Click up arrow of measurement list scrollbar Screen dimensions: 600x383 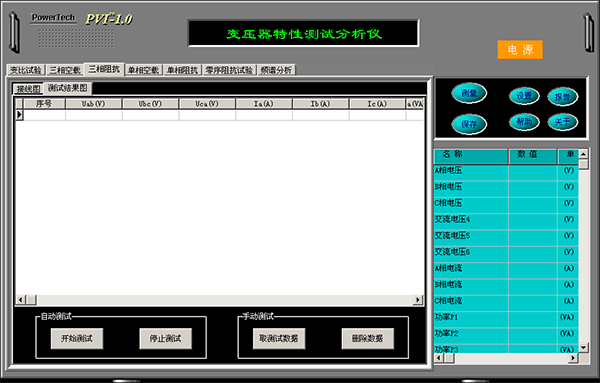tap(583, 154)
